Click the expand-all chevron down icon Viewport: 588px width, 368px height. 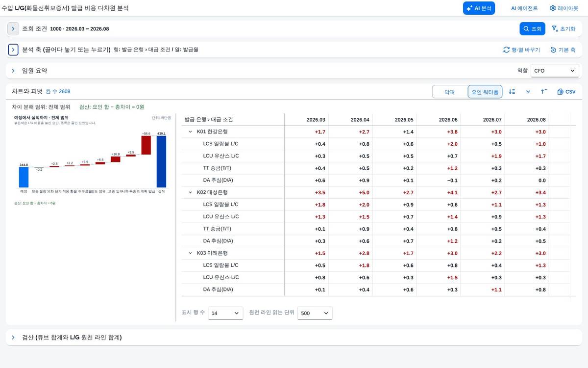coord(528,92)
